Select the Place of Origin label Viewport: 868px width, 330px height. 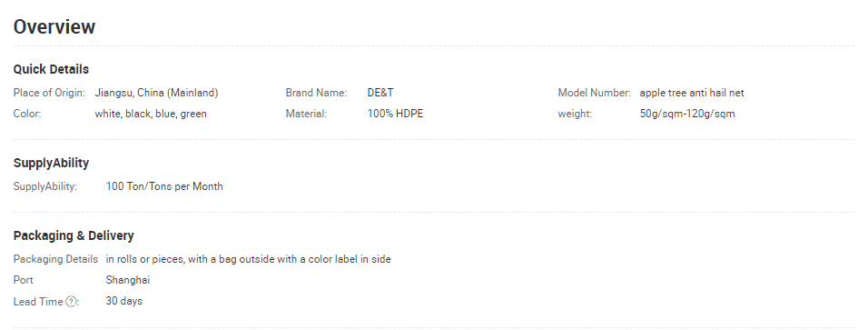pos(49,93)
